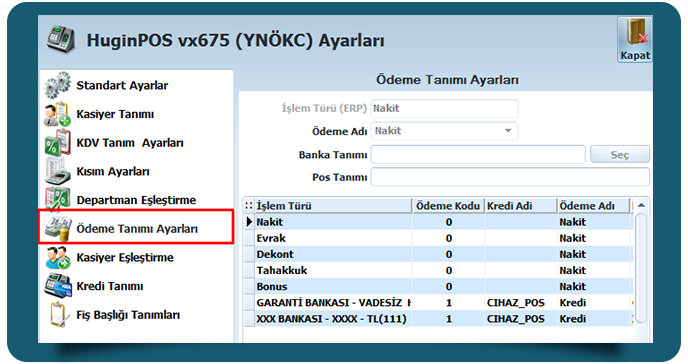The width and height of the screenshot is (688, 364).
Task: Select the Evrak row
Action: click(438, 238)
